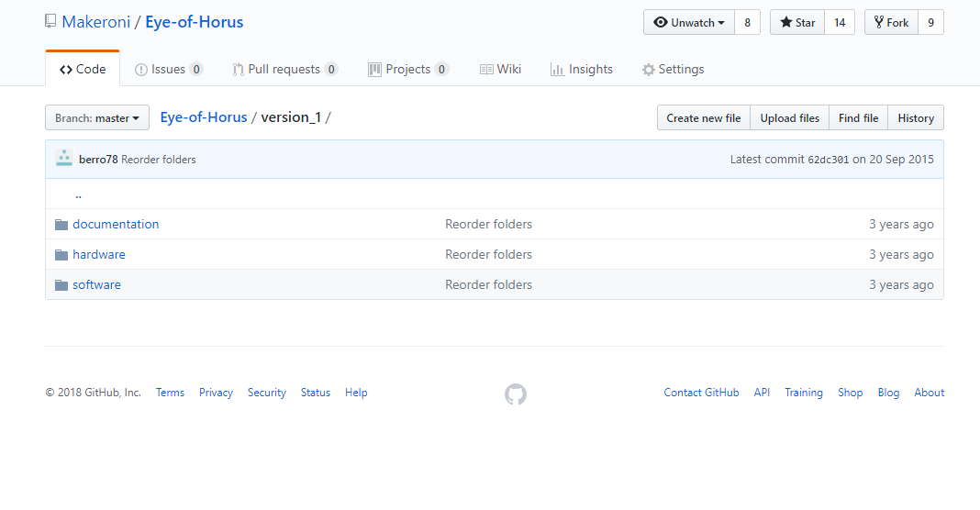The height and width of the screenshot is (510, 980).
Task: Open the Reorder folders commit in the latest commit bar
Action: coord(158,160)
